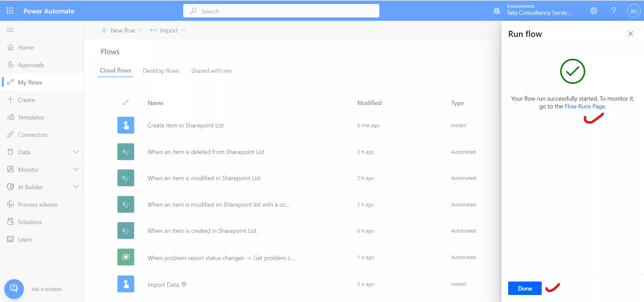Expand the AI Builder section chevron
644x302 pixels.
click(x=76, y=187)
